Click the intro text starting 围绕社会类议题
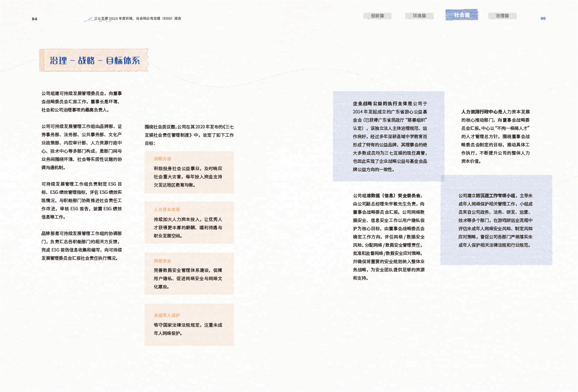This screenshot has width=578, height=392. 189,135
